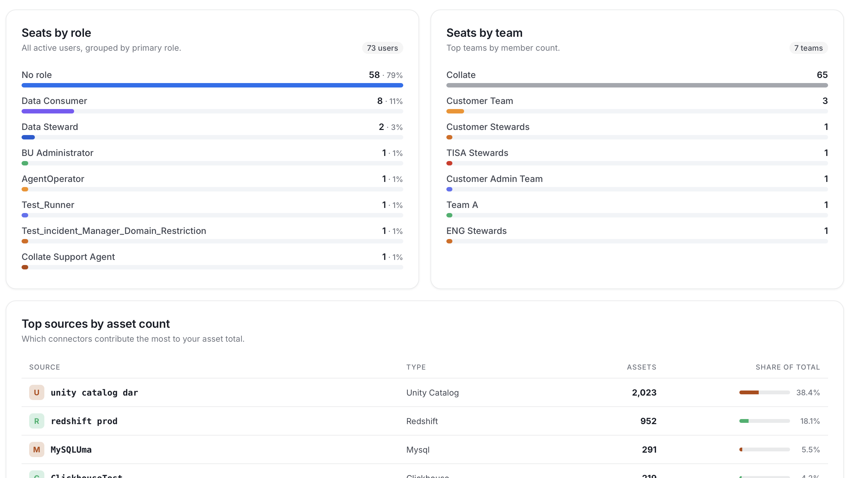Click the 73 users badge
868x478 pixels.
point(382,48)
